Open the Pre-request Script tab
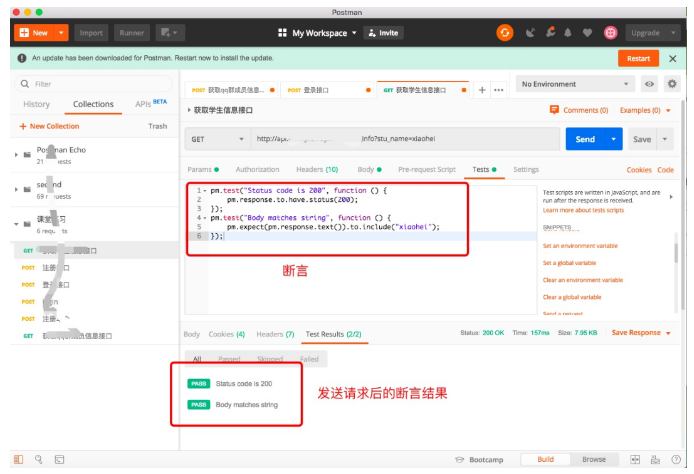The width and height of the screenshot is (694, 474). click(x=427, y=170)
